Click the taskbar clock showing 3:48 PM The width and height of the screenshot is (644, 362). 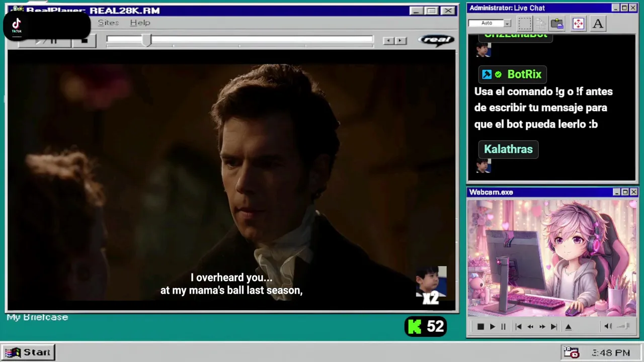click(611, 353)
